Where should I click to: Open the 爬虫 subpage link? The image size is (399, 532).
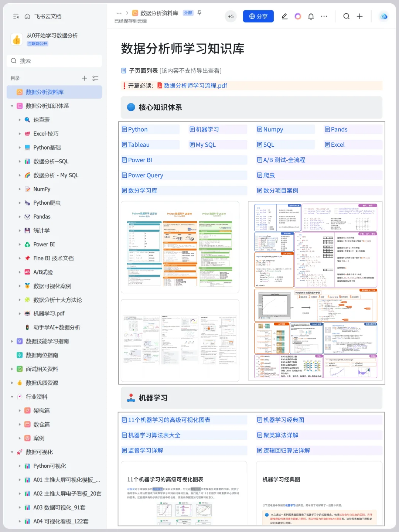pyautogui.click(x=269, y=175)
